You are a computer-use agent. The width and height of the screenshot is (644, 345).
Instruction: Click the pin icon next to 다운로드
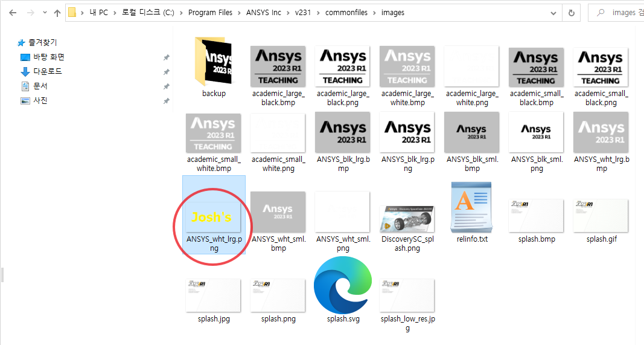coord(167,72)
